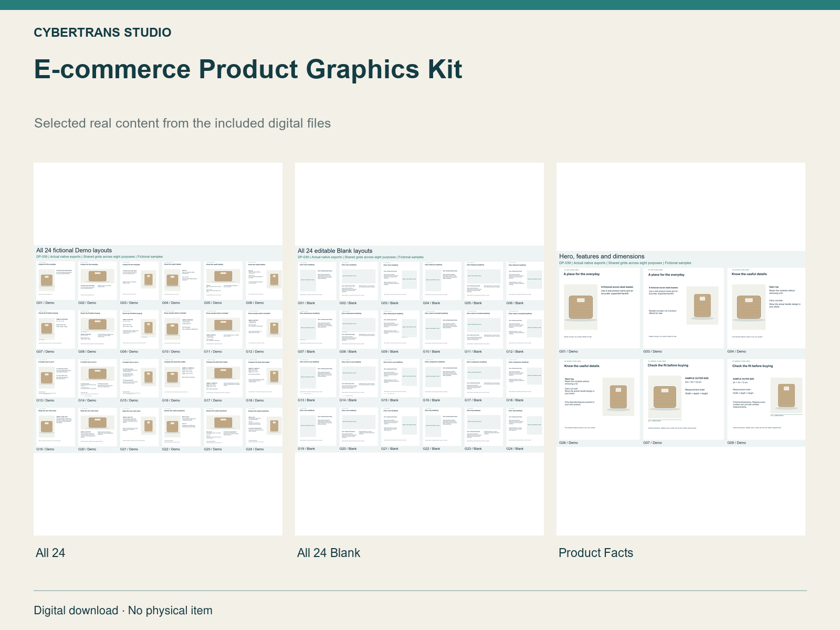This screenshot has height=630, width=840.
Task: Select G11 / Blank thumbnail
Action: click(x=484, y=330)
